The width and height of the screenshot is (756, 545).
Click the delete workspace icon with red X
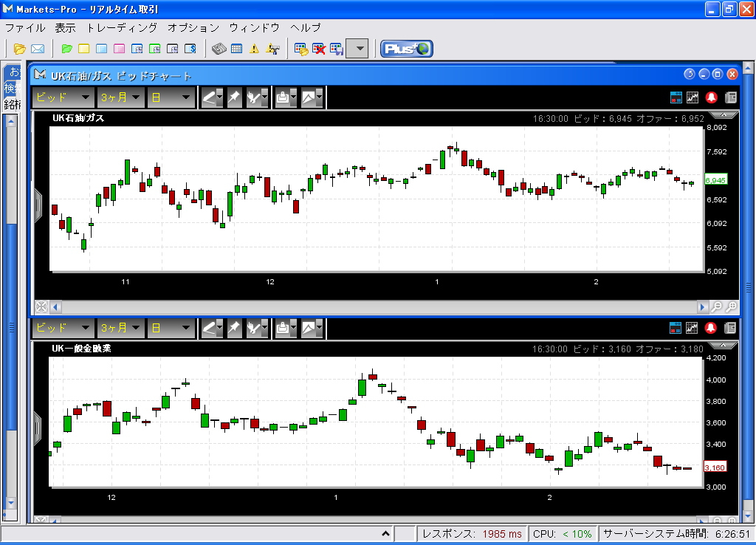click(x=319, y=49)
